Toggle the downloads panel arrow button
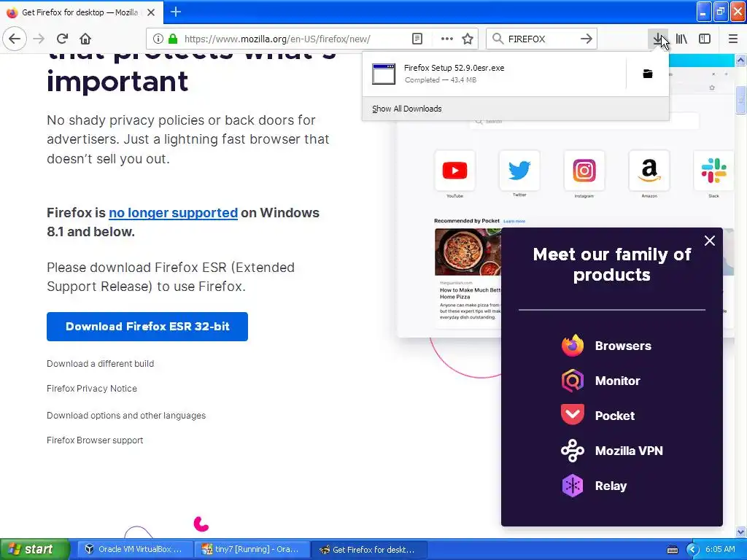This screenshot has width=747, height=560. coord(658,39)
